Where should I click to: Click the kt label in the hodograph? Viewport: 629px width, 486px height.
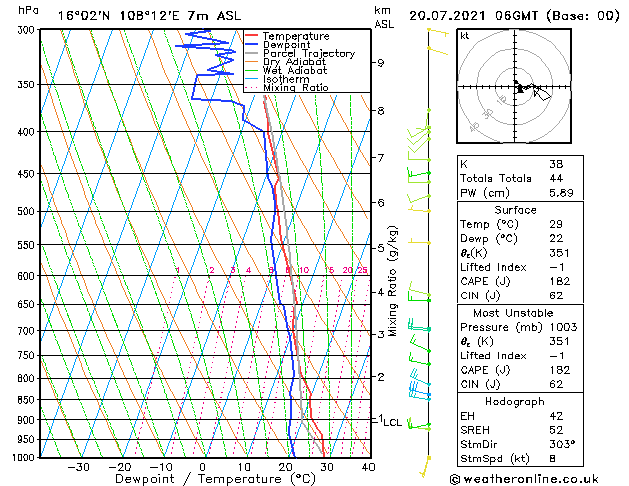coord(465,36)
